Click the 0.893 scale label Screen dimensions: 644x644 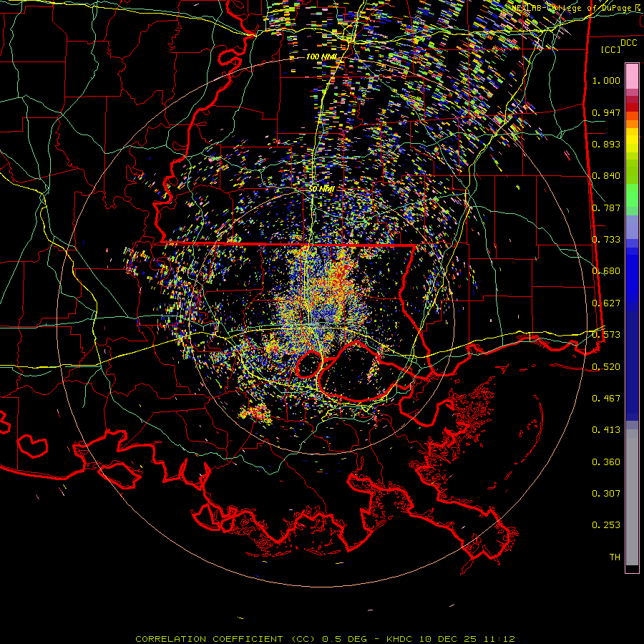606,144
